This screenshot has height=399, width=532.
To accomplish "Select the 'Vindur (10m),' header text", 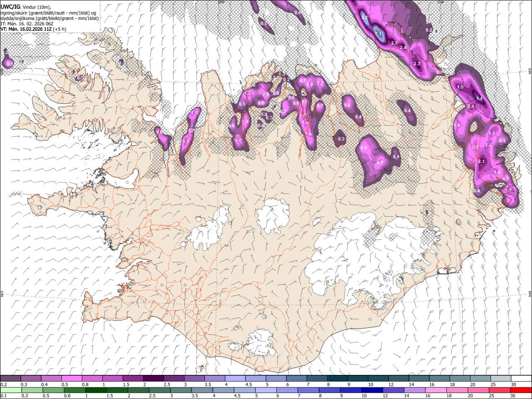I will pyautogui.click(x=36, y=7).
